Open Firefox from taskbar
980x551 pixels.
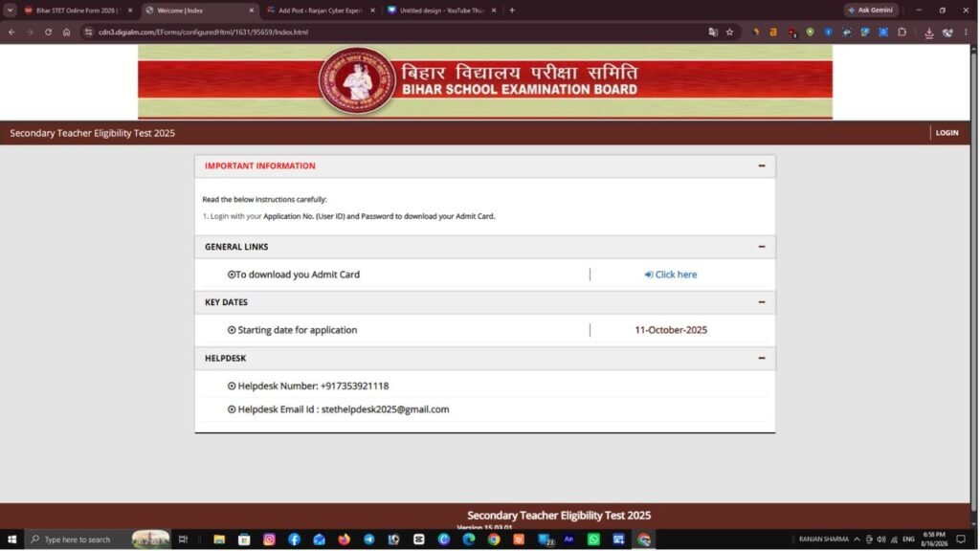click(x=345, y=540)
